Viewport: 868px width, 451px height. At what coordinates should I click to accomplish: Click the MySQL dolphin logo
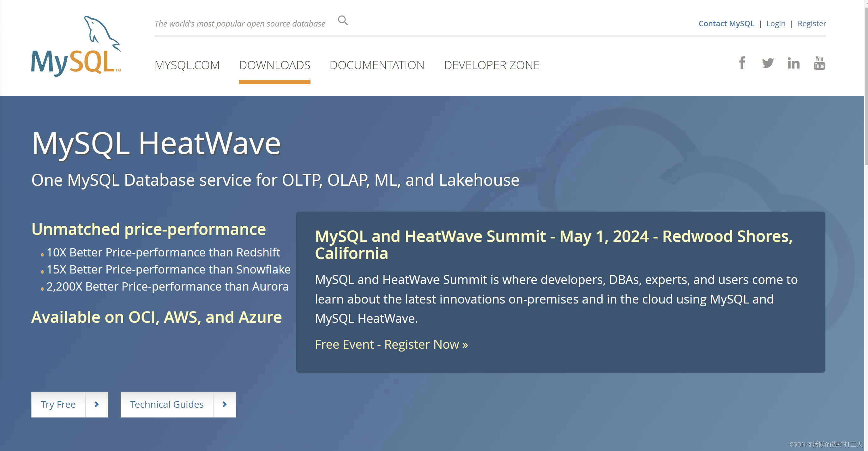click(76, 46)
